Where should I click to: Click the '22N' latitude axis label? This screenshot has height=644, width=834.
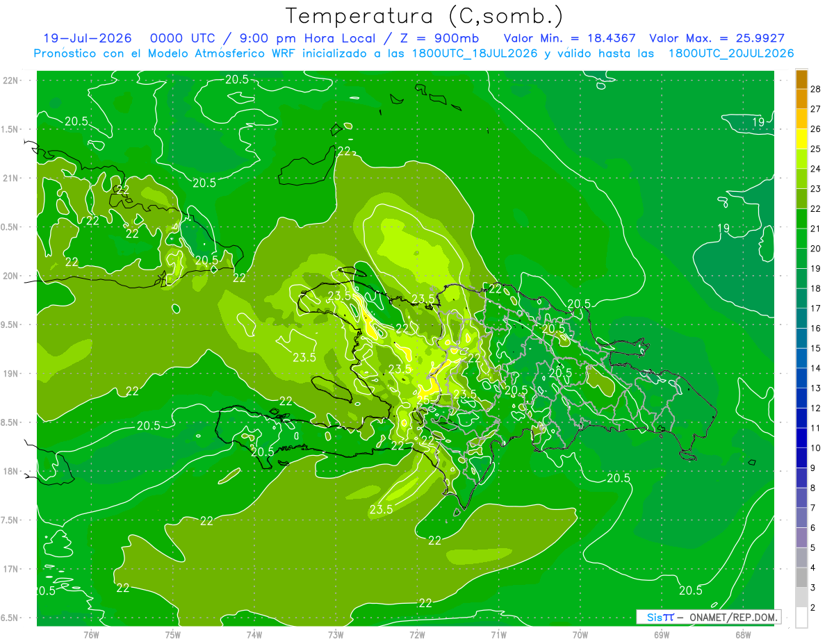tap(11, 80)
